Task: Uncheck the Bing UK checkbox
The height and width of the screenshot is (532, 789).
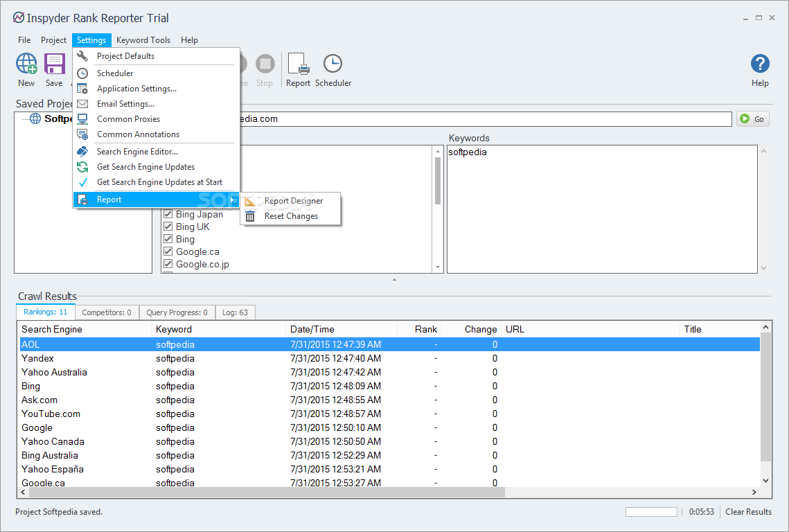Action: [168, 227]
